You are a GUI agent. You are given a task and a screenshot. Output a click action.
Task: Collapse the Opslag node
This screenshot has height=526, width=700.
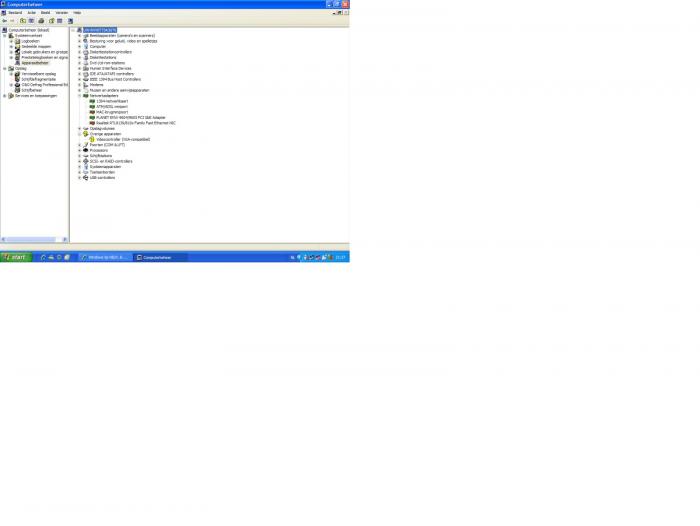pyautogui.click(x=5, y=68)
